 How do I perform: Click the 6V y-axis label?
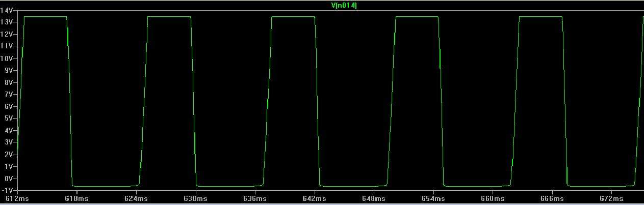[x=8, y=106]
